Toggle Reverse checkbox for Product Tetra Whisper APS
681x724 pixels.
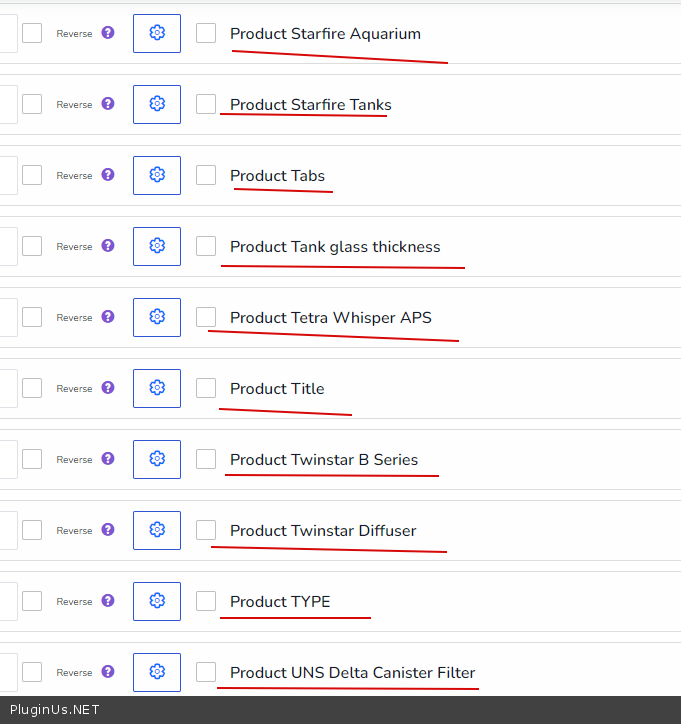point(32,317)
